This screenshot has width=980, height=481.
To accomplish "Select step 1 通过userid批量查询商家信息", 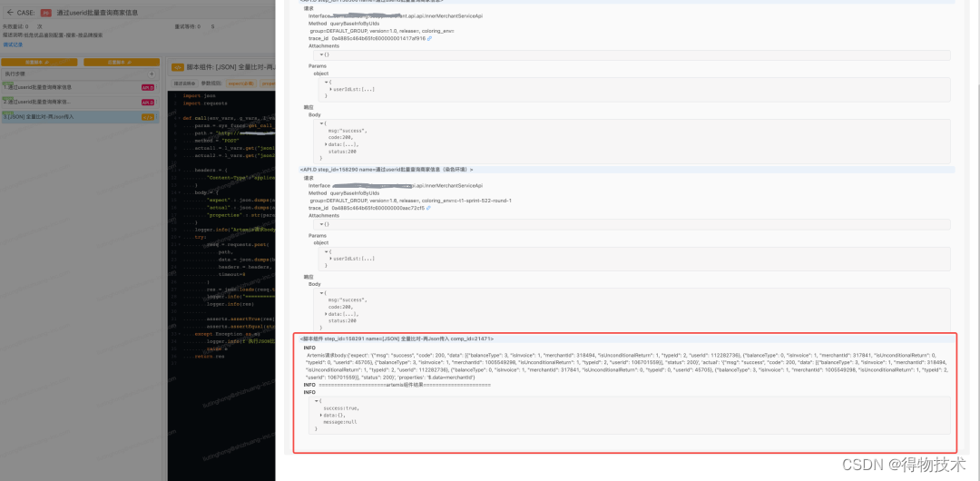I will tap(79, 87).
